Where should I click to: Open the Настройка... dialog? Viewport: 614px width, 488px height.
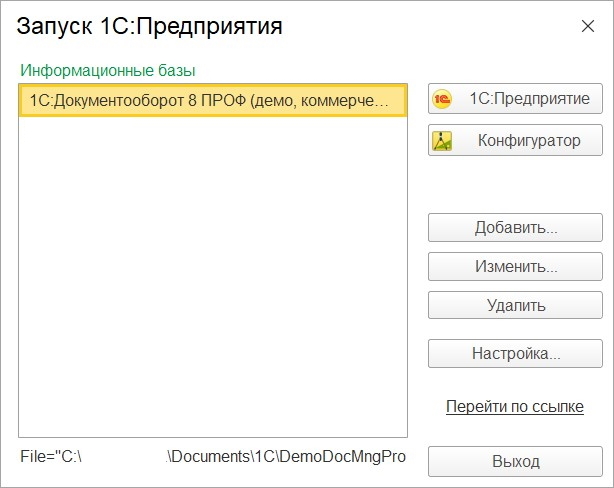(x=515, y=354)
